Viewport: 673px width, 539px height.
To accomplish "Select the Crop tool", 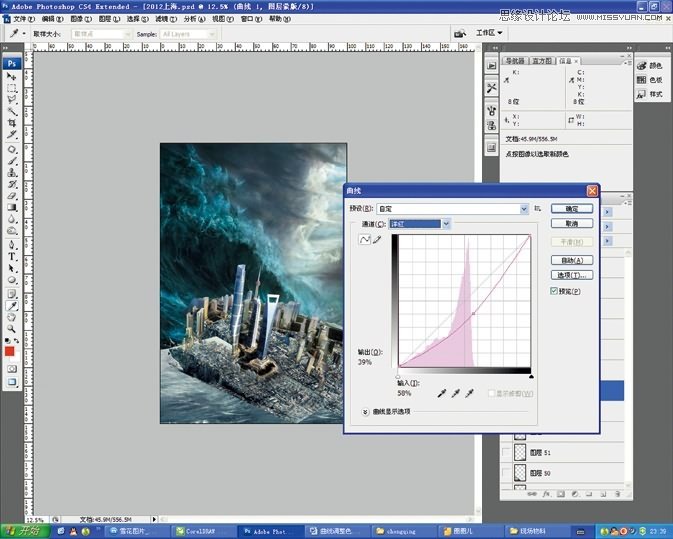I will point(12,123).
